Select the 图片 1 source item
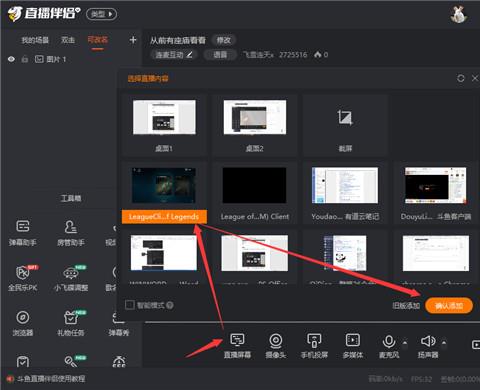The image size is (480, 390). click(50, 59)
